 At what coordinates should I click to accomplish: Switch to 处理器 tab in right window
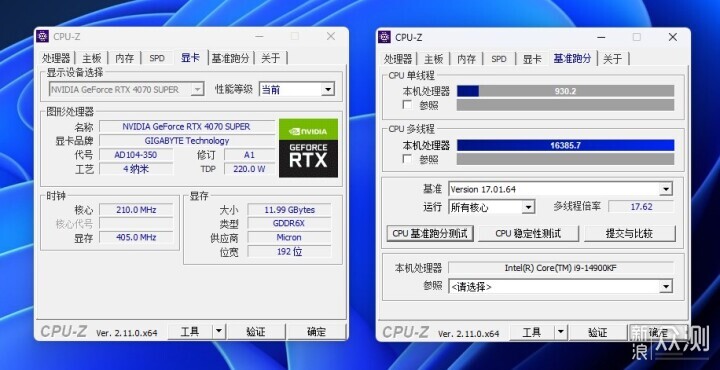[x=398, y=59]
